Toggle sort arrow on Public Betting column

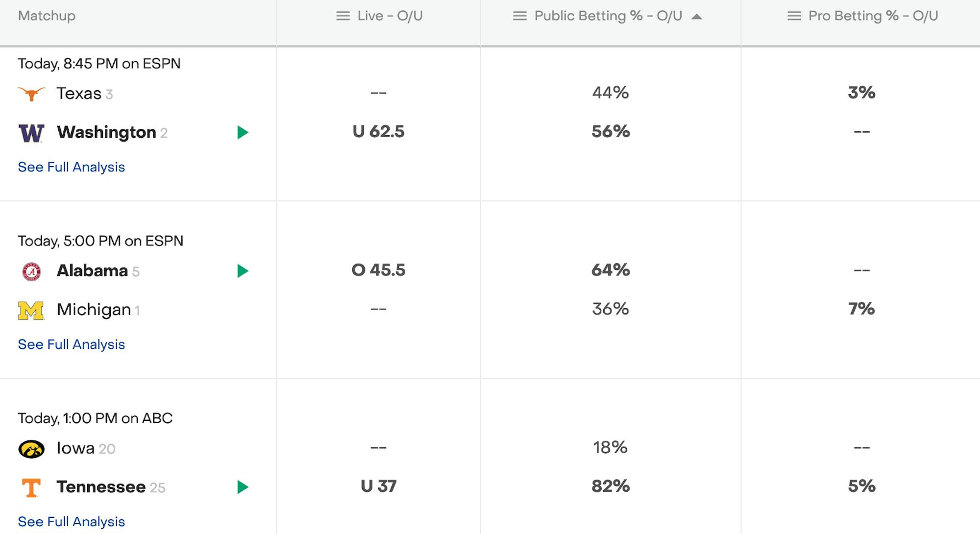click(696, 17)
